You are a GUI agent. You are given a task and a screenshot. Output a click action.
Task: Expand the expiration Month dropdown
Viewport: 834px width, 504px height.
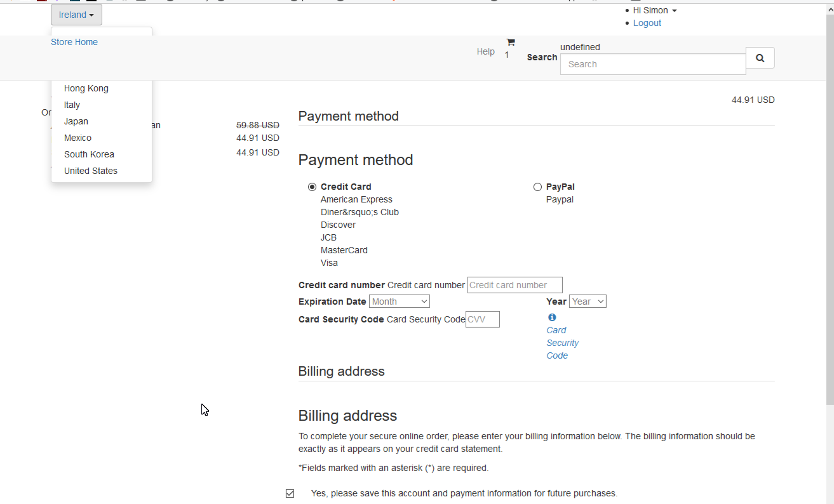pyautogui.click(x=399, y=302)
